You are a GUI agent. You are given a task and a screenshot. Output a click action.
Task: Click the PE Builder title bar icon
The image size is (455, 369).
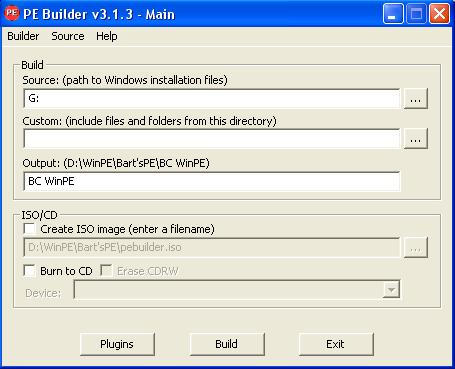(x=12, y=13)
